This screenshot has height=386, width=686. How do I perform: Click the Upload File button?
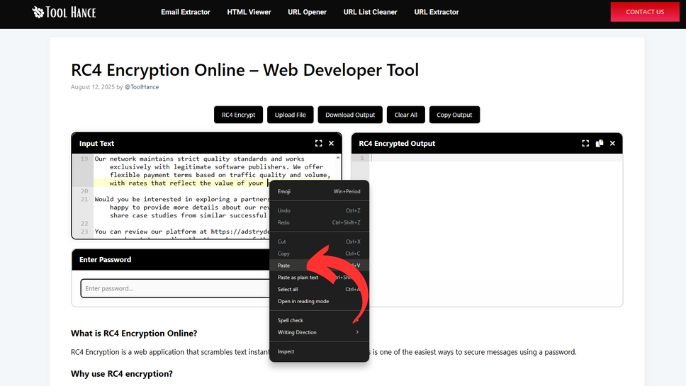pos(290,115)
